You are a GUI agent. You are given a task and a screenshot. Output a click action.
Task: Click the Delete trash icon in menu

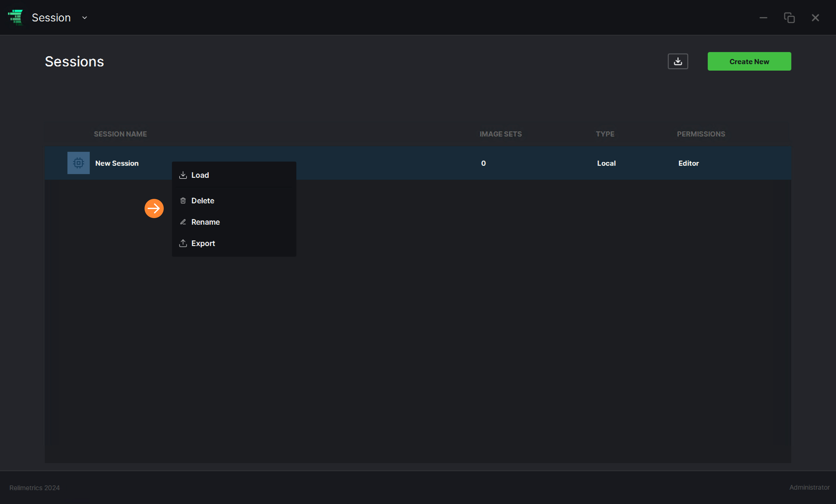point(183,200)
